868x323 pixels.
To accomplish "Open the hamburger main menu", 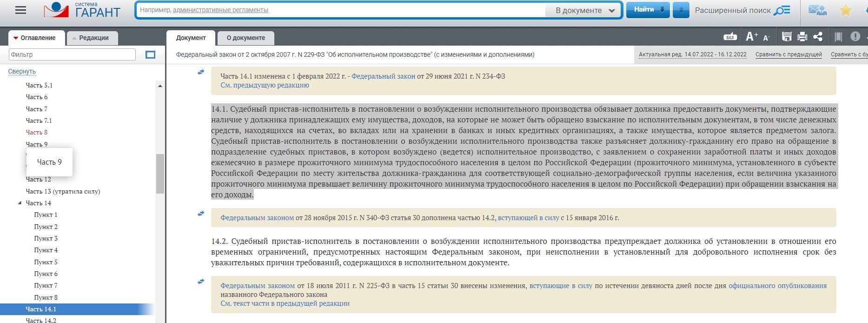I will pos(20,10).
